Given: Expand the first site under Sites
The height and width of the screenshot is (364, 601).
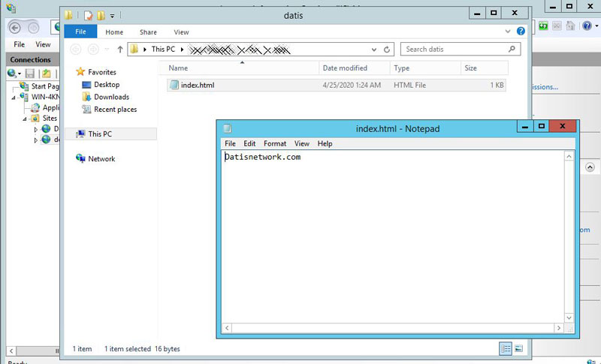Looking at the screenshot, I should click(35, 129).
